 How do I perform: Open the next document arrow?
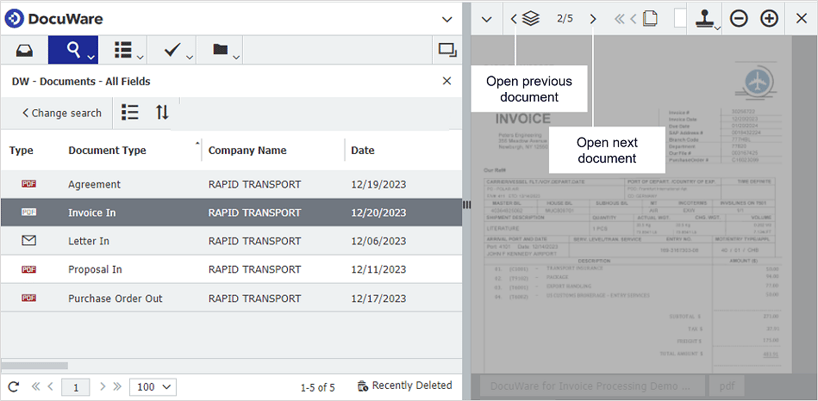[593, 18]
